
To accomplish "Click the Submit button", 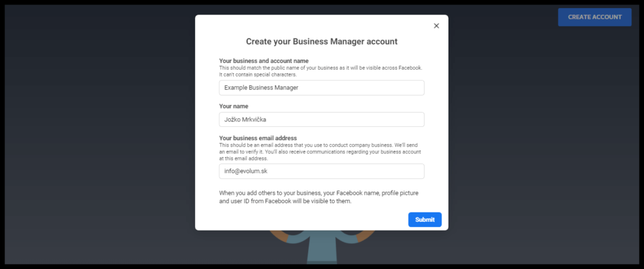I will (x=425, y=220).
